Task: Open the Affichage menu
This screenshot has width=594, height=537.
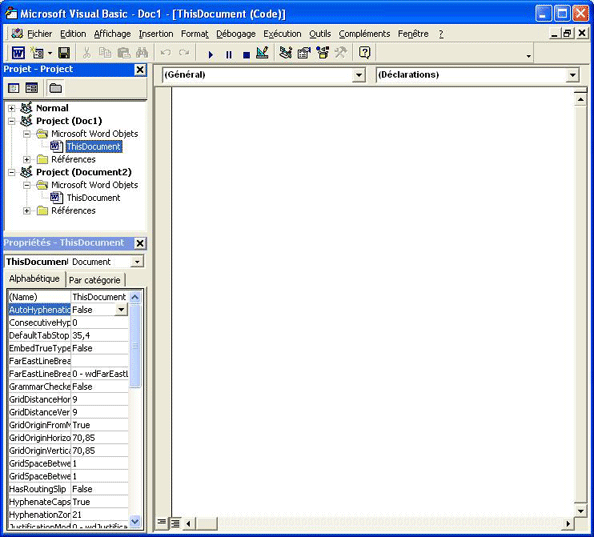Action: click(113, 34)
